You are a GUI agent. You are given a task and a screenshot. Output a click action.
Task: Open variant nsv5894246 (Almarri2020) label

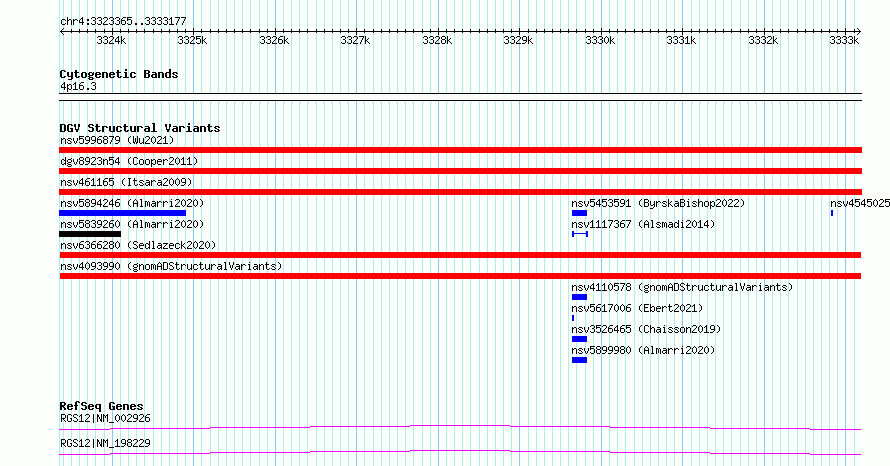(132, 203)
